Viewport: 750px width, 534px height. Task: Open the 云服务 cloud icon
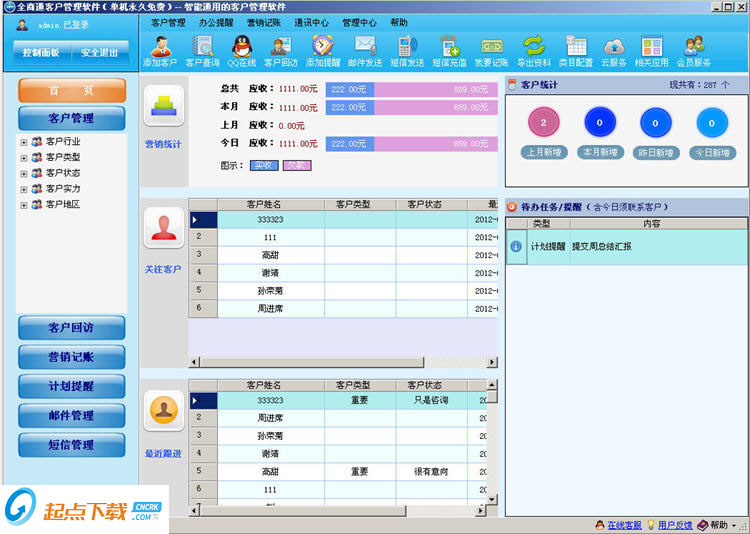pyautogui.click(x=613, y=47)
